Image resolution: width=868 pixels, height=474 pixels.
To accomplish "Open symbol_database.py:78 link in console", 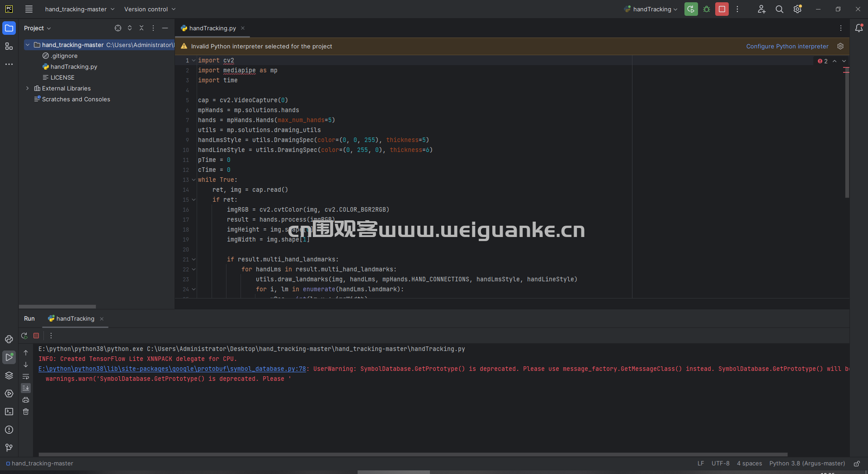I will (x=172, y=369).
